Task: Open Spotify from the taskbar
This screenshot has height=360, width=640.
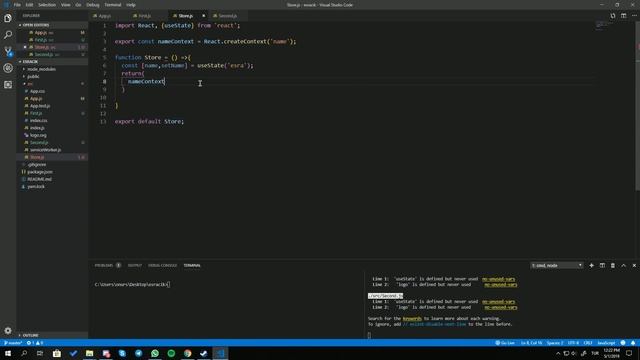Action: [171, 353]
